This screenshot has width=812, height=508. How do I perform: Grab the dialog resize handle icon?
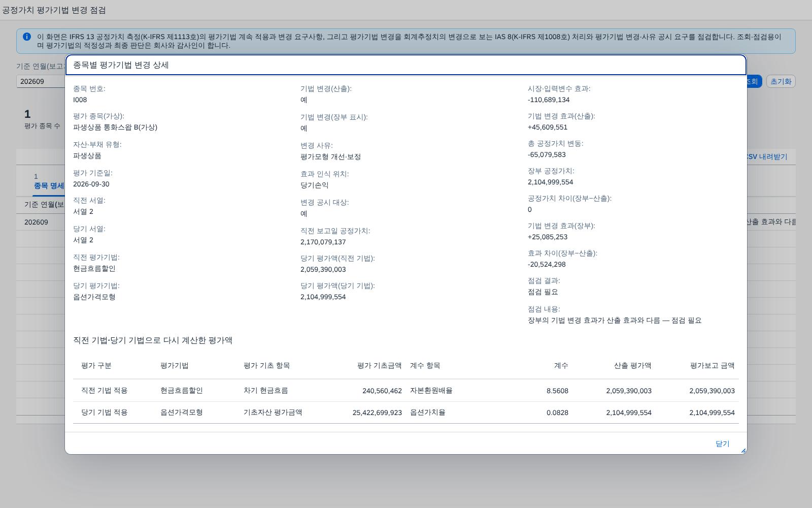click(x=743, y=451)
